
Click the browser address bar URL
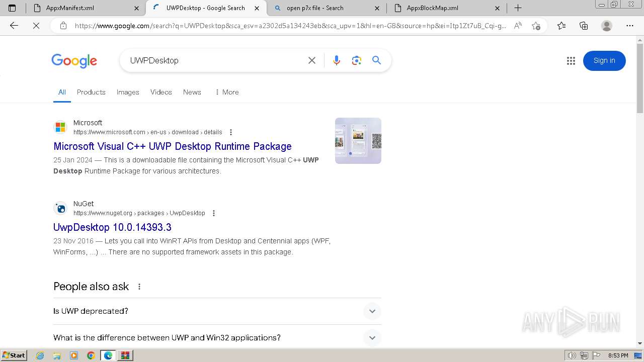(290, 26)
